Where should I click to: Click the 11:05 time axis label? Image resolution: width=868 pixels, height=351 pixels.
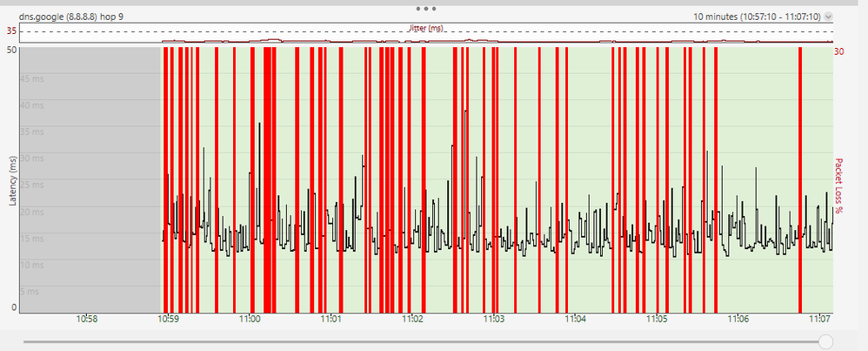coord(657,319)
